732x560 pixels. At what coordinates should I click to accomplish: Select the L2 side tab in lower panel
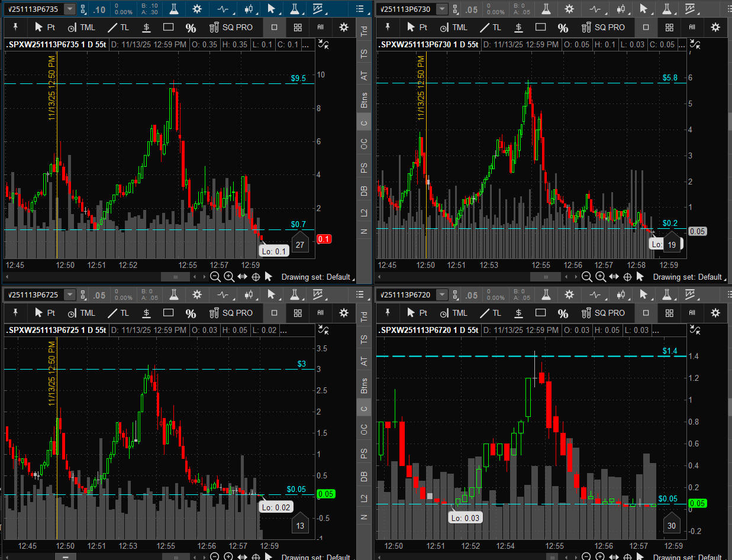click(x=365, y=497)
